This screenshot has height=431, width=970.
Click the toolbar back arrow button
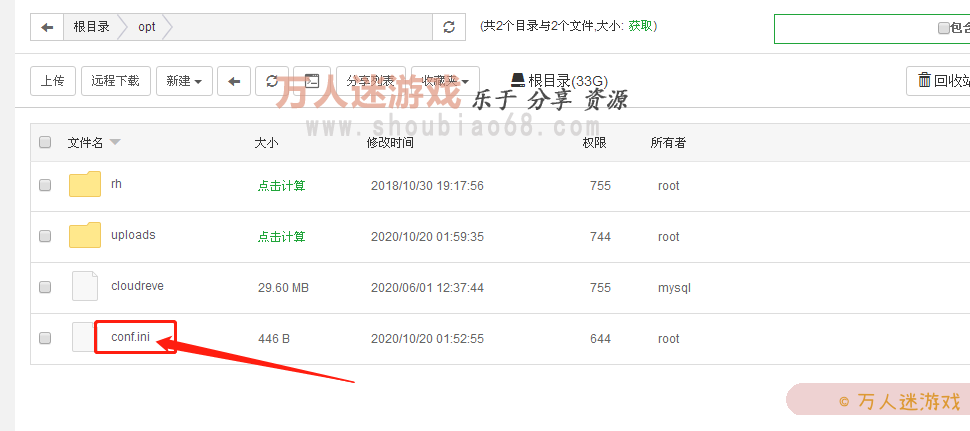234,81
